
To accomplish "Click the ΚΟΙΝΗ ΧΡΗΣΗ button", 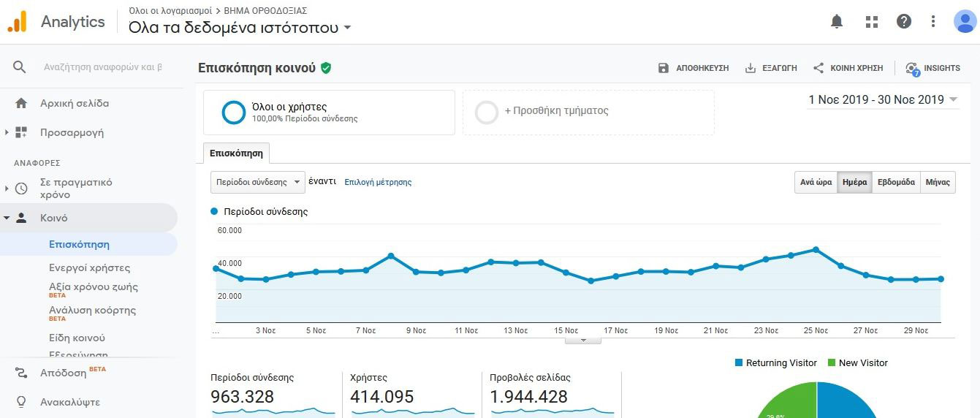I will (x=848, y=68).
